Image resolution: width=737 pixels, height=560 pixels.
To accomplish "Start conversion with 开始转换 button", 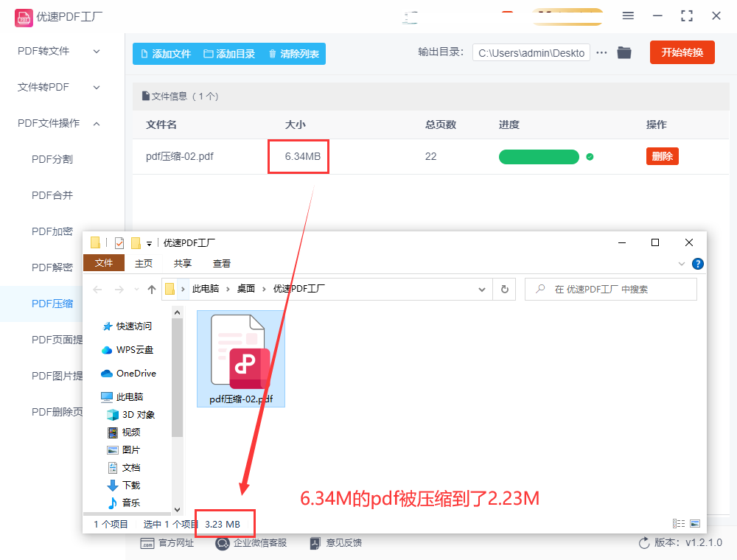I will coord(682,52).
